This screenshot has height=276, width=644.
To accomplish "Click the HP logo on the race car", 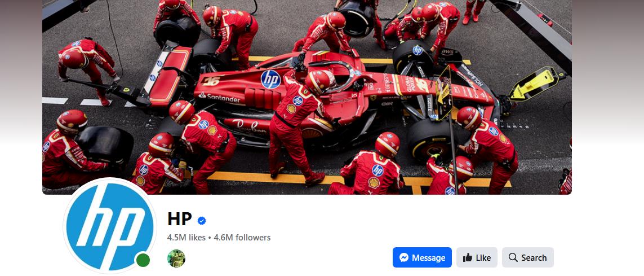I will (x=270, y=80).
